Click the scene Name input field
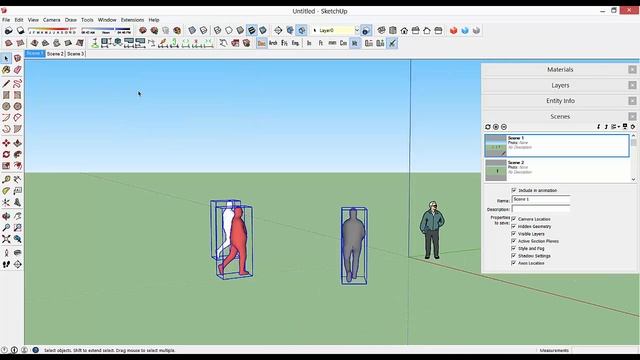The image size is (640, 360). pos(541,200)
